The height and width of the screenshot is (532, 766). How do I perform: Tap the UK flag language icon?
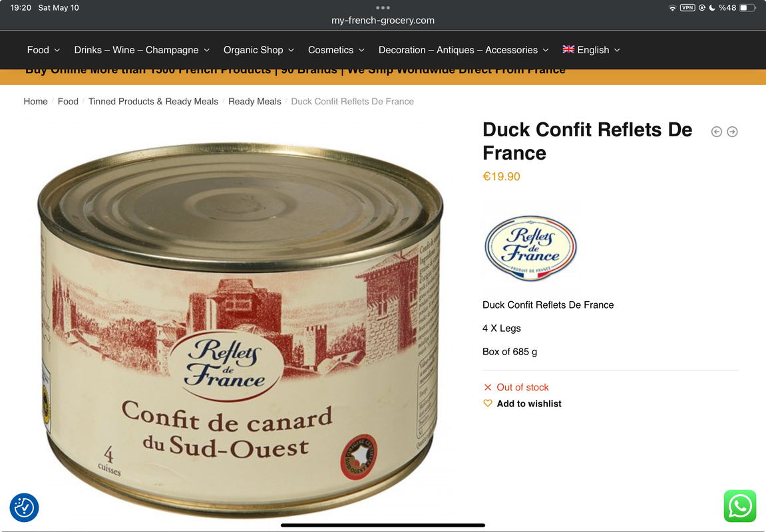[x=568, y=49]
